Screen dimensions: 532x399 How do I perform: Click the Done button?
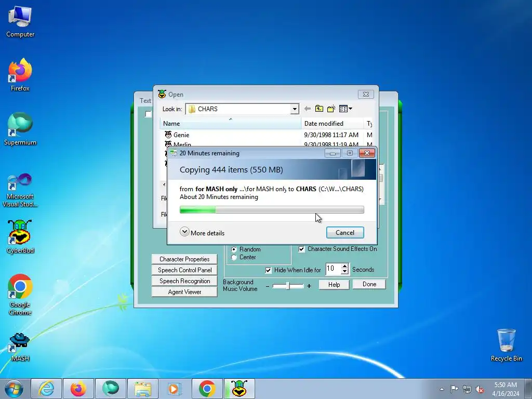pos(369,284)
